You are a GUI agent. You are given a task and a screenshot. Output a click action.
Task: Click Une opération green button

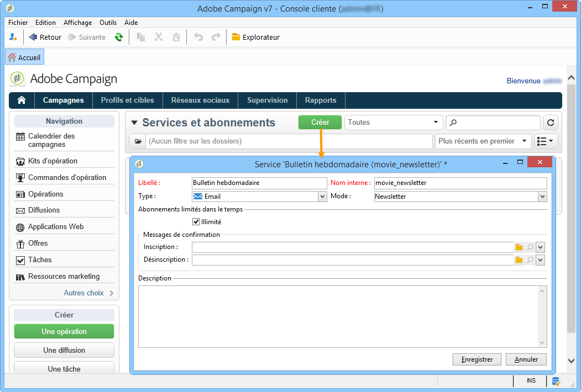coord(64,331)
